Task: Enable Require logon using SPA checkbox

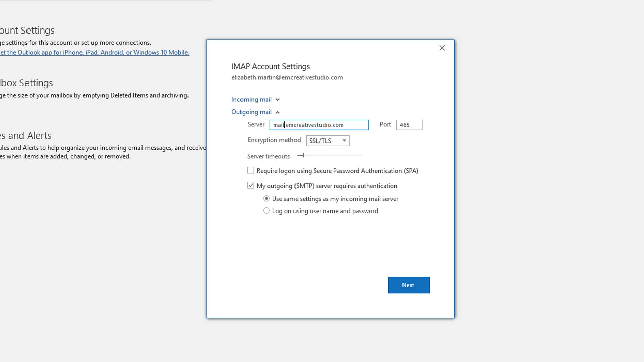Action: 251,170
